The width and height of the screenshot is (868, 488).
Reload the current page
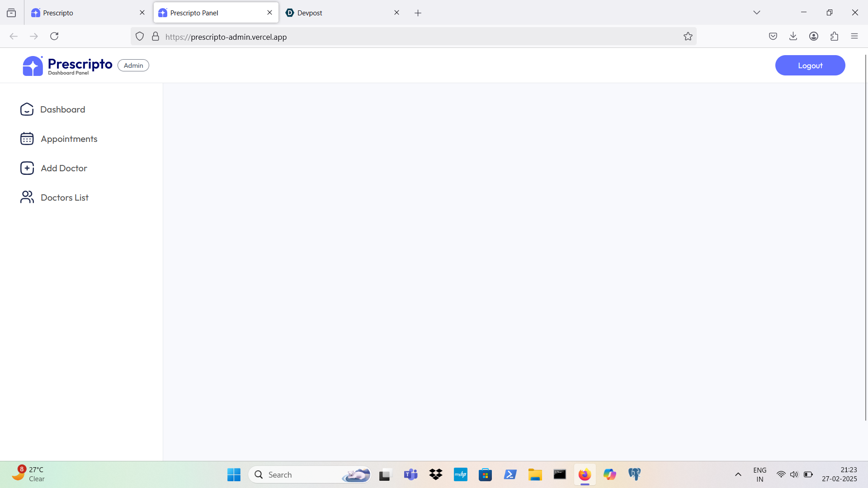pyautogui.click(x=54, y=37)
